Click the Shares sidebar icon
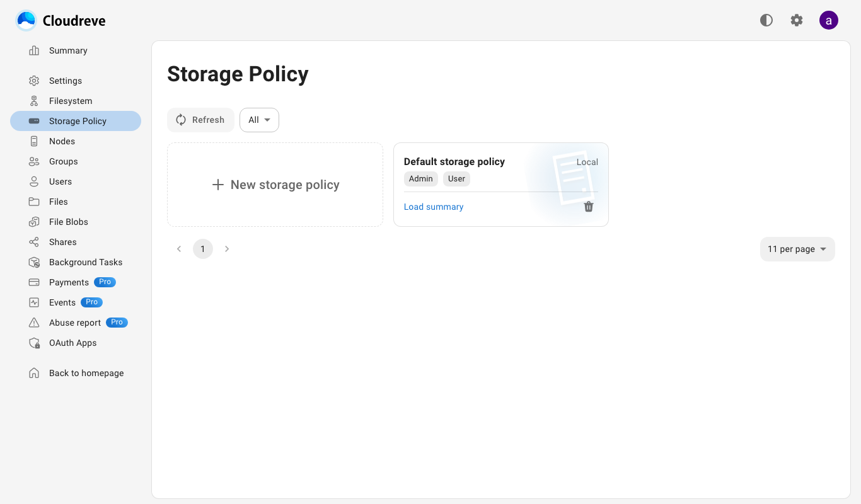861x504 pixels. [x=34, y=242]
